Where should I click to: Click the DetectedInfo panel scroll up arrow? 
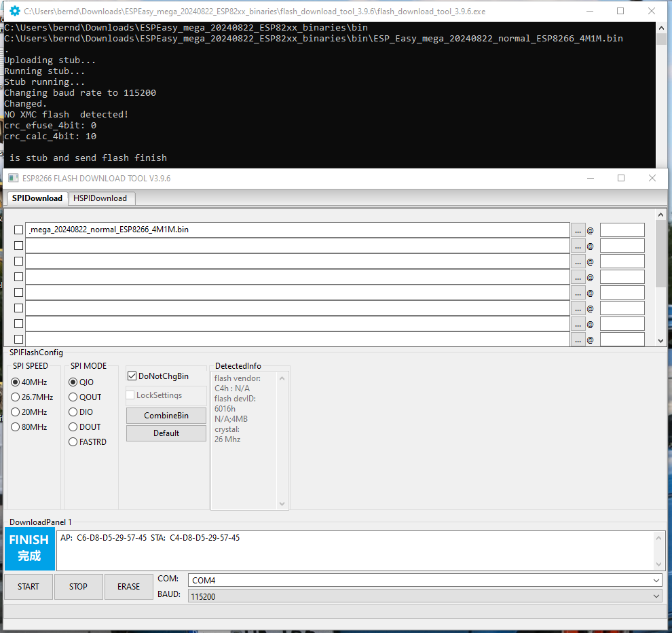[x=282, y=378]
